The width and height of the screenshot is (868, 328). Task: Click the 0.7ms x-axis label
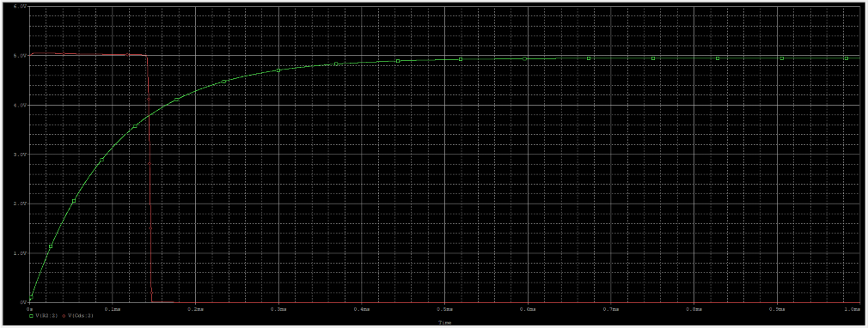610,309
